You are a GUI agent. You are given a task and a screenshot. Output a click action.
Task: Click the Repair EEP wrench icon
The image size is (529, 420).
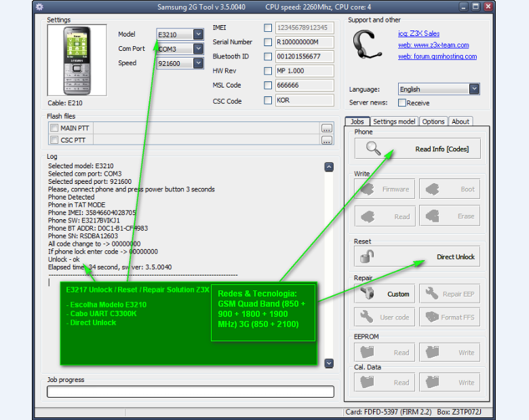(x=431, y=294)
